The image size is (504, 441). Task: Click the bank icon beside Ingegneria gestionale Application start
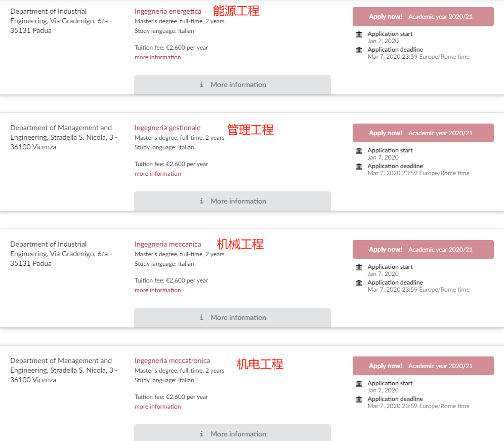click(359, 151)
